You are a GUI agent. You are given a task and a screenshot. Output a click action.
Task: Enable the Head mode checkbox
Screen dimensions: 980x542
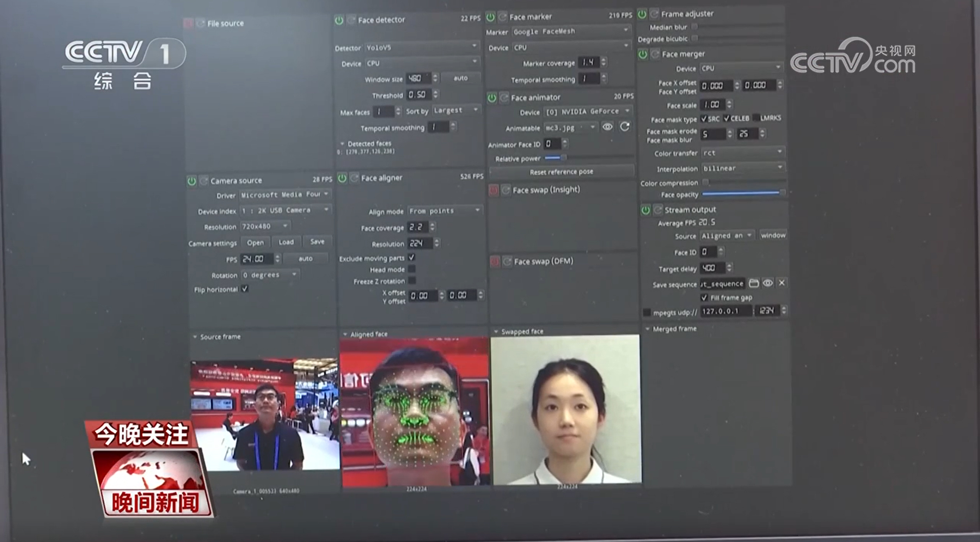pyautogui.click(x=412, y=269)
